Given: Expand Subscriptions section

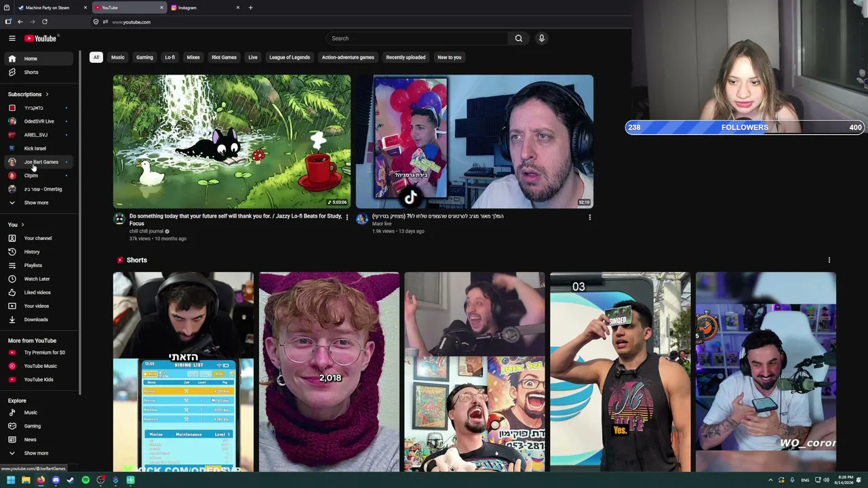Looking at the screenshot, I should click(x=28, y=94).
